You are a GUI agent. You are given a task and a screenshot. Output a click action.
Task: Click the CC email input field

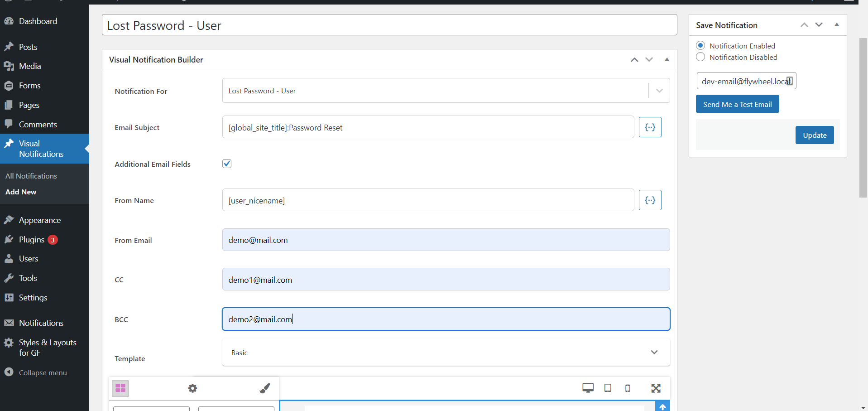[x=446, y=280]
